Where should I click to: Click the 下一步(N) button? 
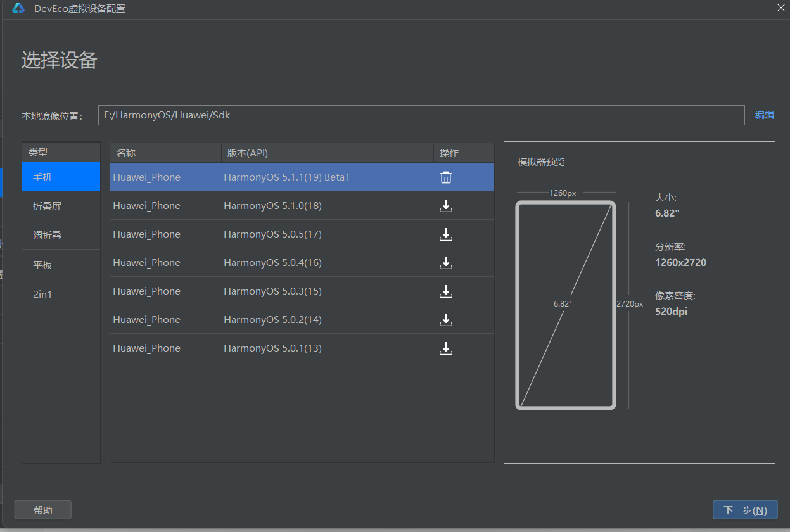point(745,510)
